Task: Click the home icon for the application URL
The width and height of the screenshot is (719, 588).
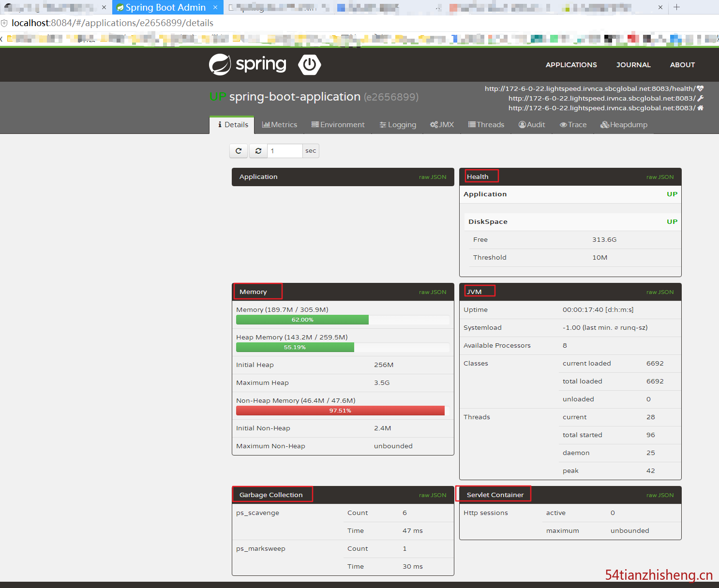Action: pyautogui.click(x=700, y=108)
